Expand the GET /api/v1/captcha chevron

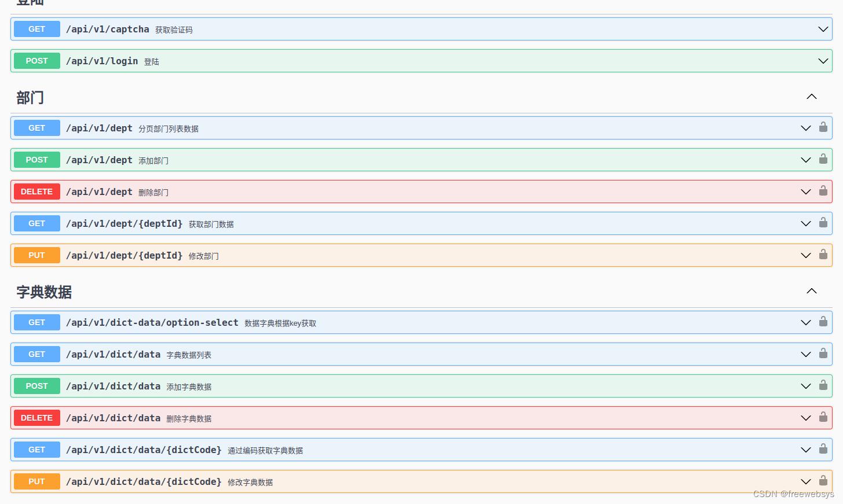(823, 29)
